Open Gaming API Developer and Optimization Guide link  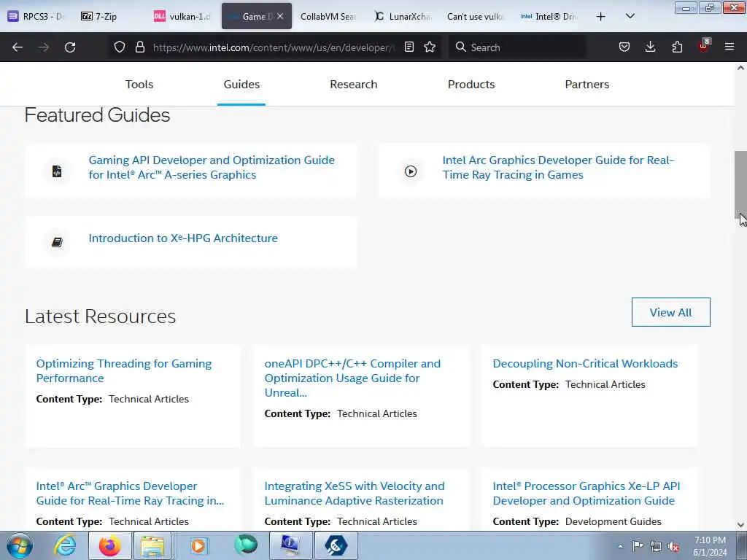pyautogui.click(x=212, y=168)
